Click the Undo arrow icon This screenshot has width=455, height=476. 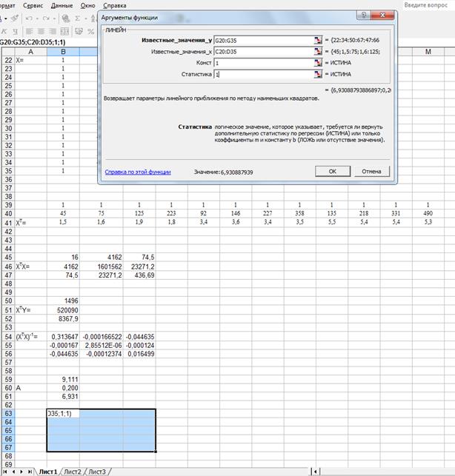(x=29, y=19)
